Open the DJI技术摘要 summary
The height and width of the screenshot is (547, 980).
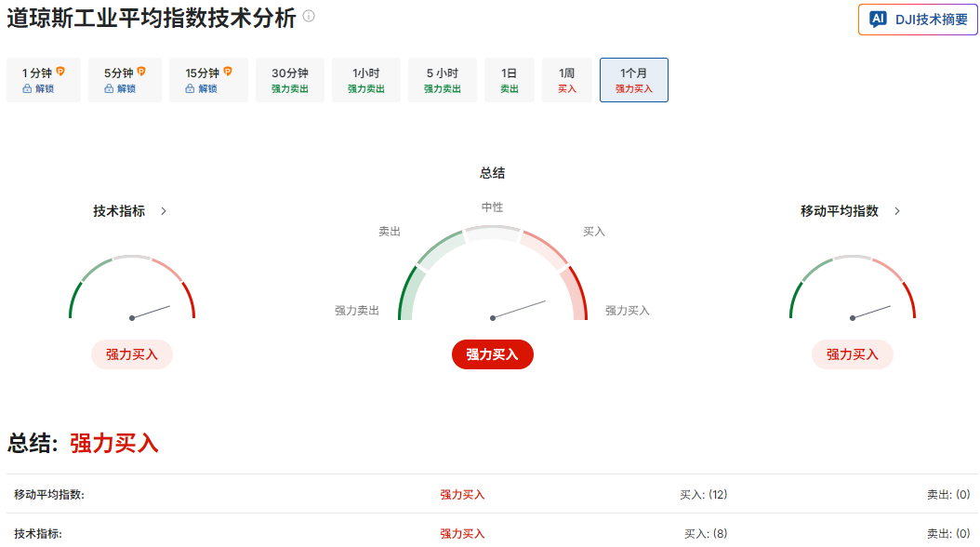(918, 19)
